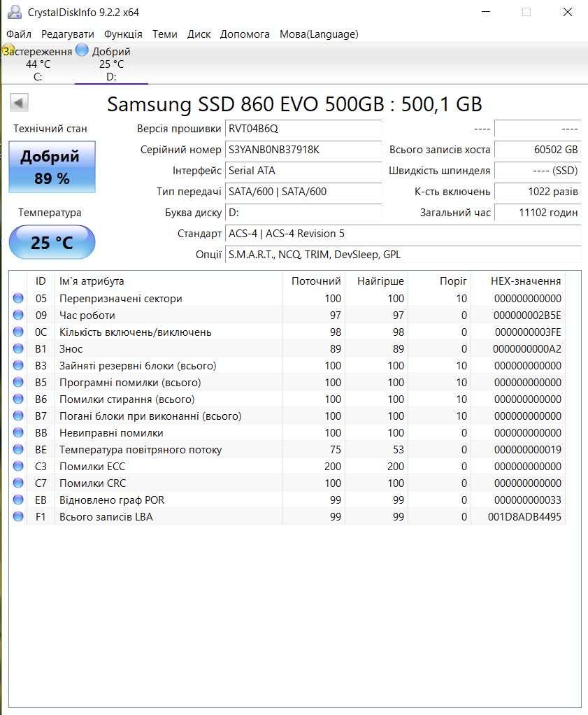
Task: Open the Файл menu
Action: pyautogui.click(x=19, y=34)
